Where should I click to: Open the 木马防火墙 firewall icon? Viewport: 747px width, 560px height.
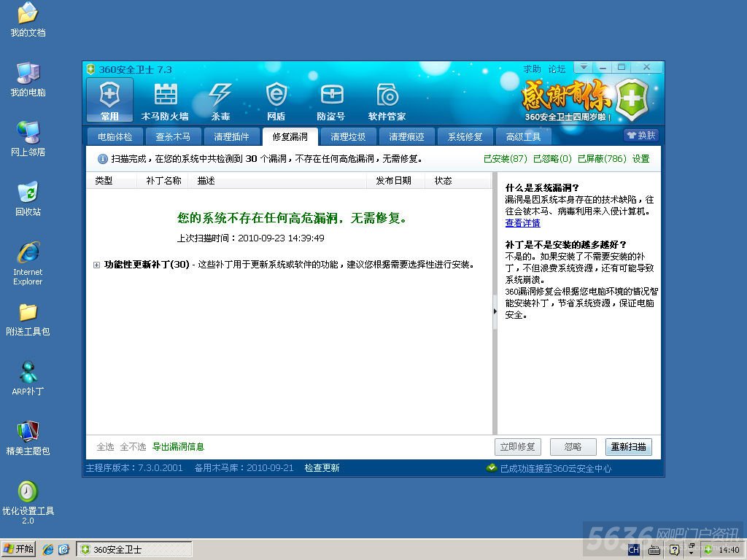pos(165,101)
